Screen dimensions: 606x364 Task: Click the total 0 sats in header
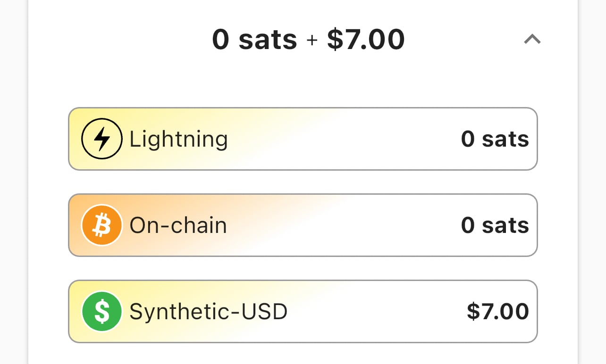tap(254, 40)
